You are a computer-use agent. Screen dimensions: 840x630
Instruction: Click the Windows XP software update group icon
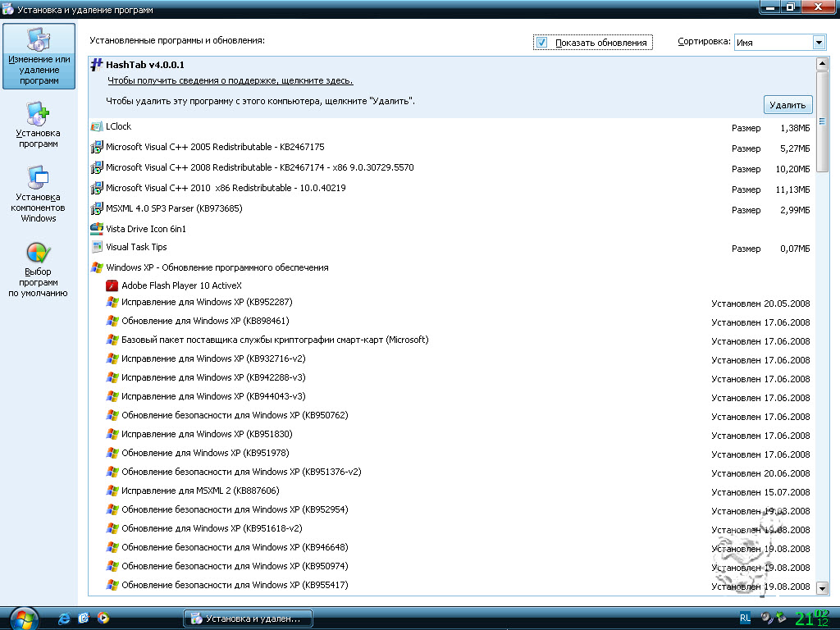click(x=97, y=267)
